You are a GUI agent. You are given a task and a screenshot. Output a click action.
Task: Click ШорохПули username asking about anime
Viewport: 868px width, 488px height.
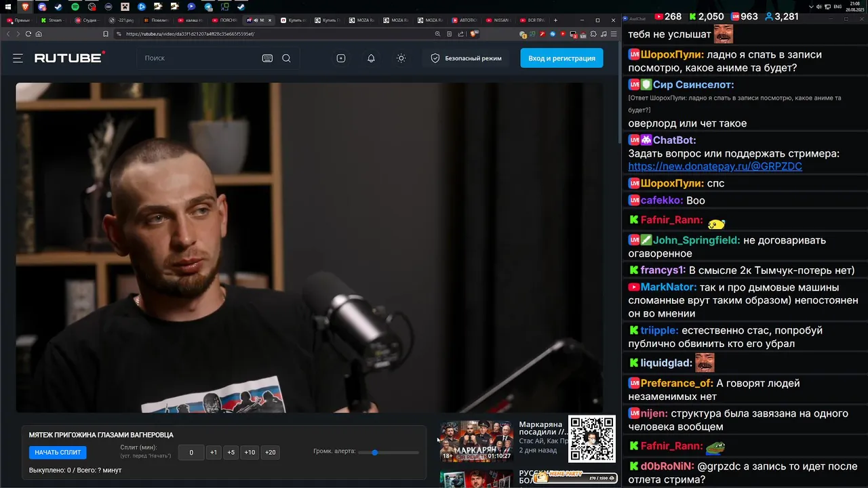(x=673, y=55)
